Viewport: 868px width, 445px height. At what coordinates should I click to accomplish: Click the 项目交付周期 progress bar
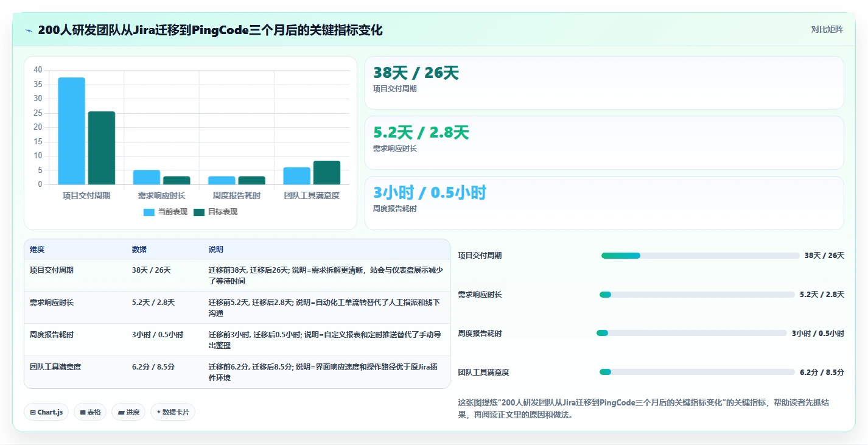coord(700,256)
